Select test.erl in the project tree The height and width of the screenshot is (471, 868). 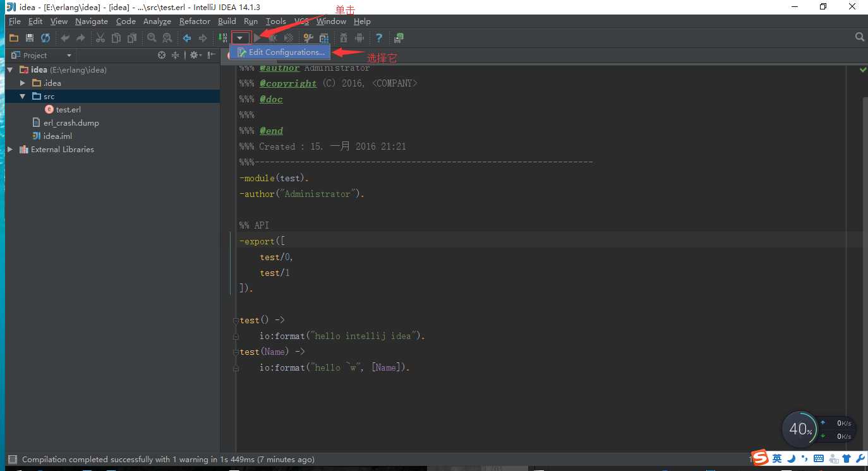tap(68, 110)
